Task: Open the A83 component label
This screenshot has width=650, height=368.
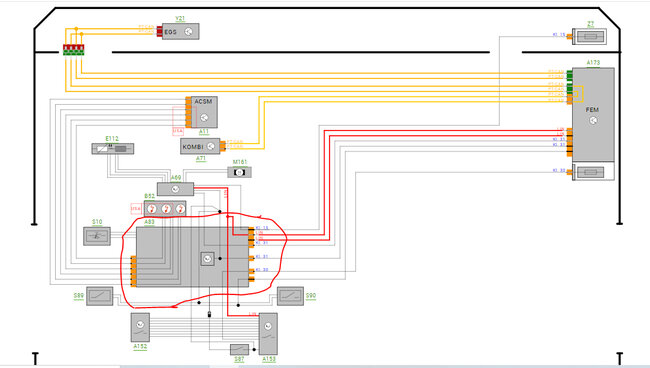Action: point(149,223)
